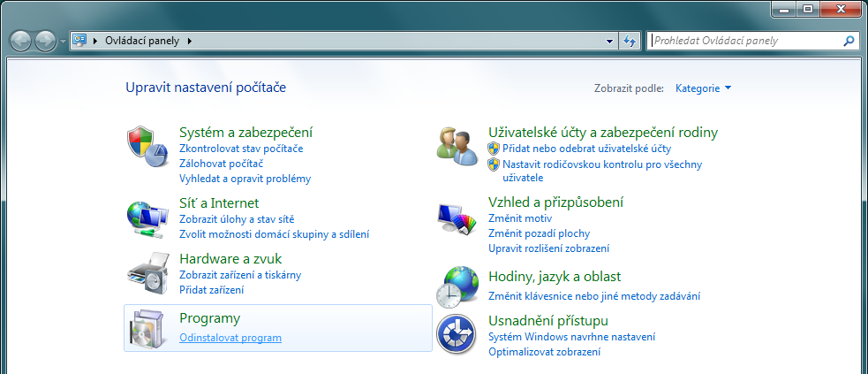Open the Hardware a zvuk printer icon

tap(147, 273)
